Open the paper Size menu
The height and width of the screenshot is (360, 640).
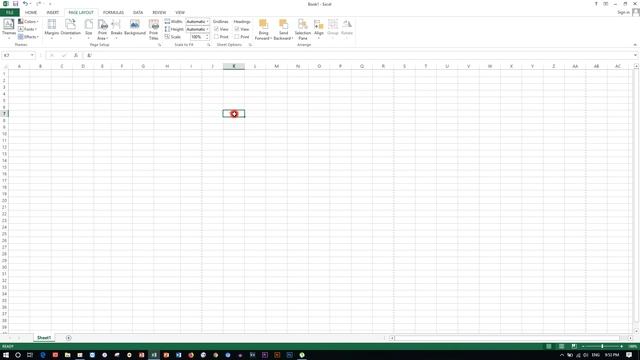coord(89,29)
